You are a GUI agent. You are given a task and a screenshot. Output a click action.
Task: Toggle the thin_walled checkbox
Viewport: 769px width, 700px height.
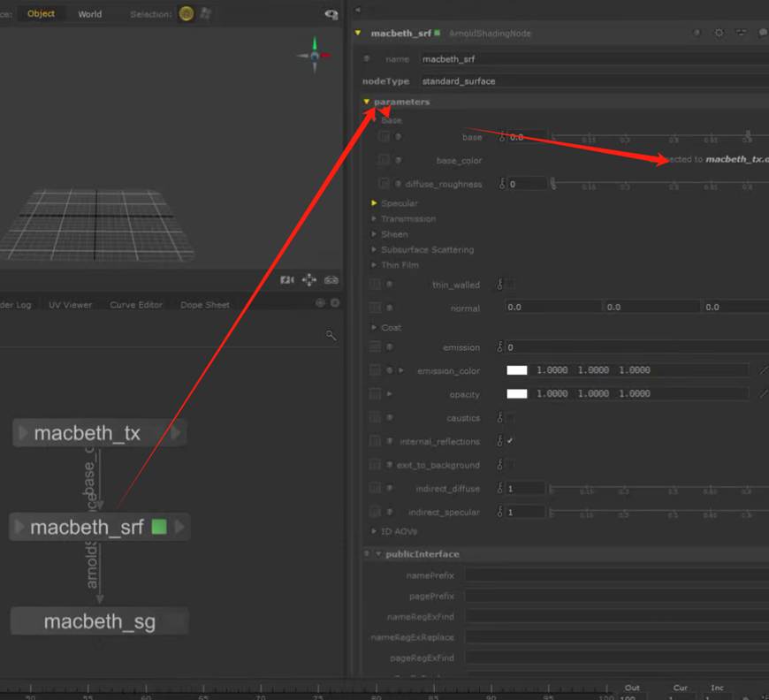point(510,285)
